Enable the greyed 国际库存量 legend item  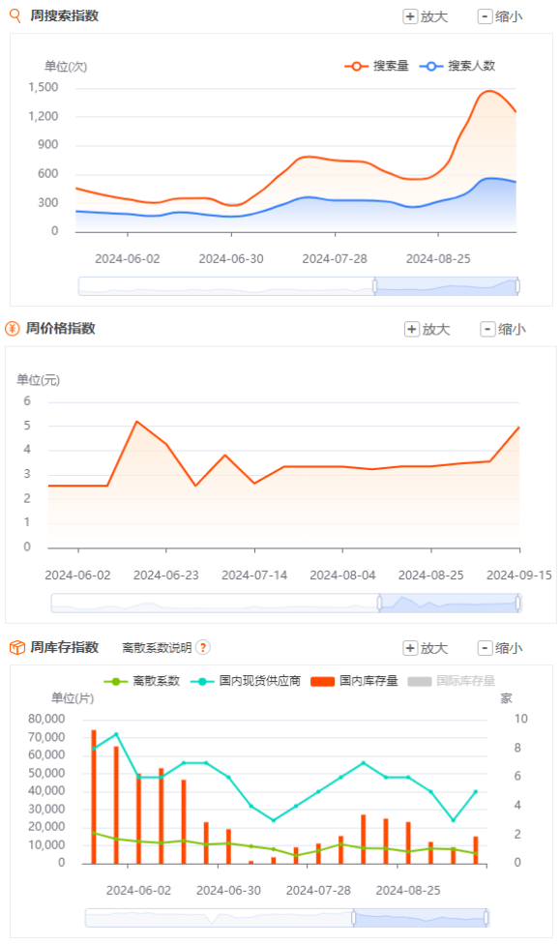452,681
